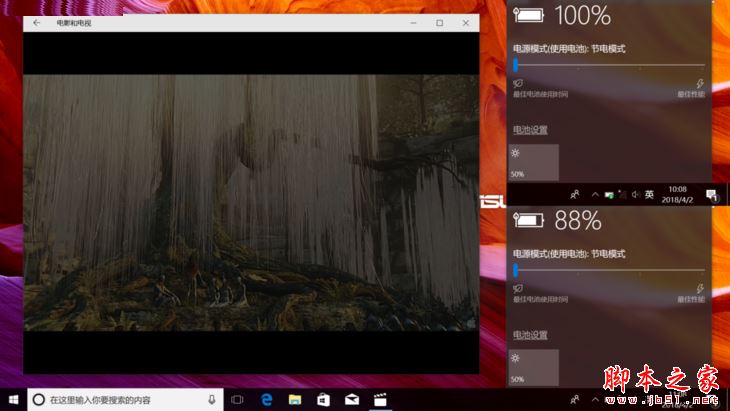Screen dimensions: 730x411
Task: Open the Windows Start menu
Action: (13, 400)
